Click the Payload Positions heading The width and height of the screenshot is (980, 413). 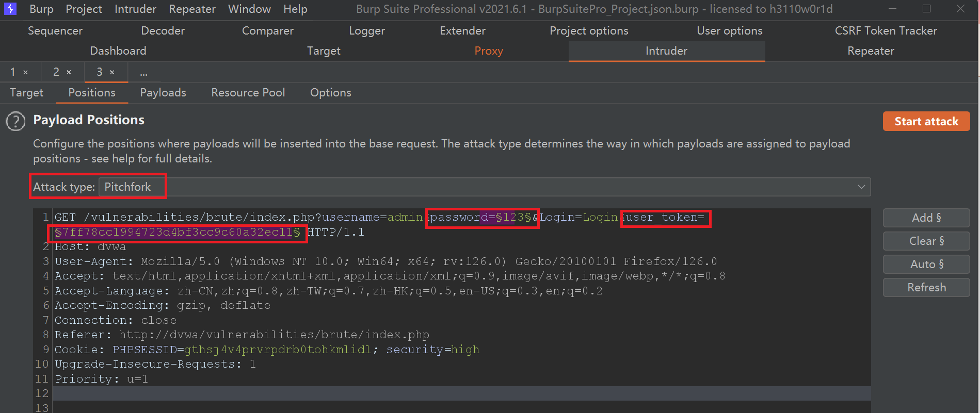click(x=89, y=120)
